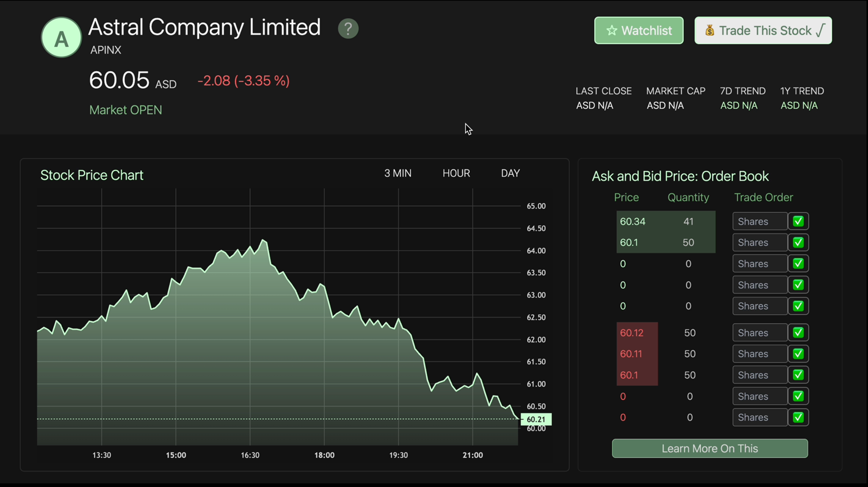Switch chart to HOUR view
The image size is (868, 487).
coord(456,173)
